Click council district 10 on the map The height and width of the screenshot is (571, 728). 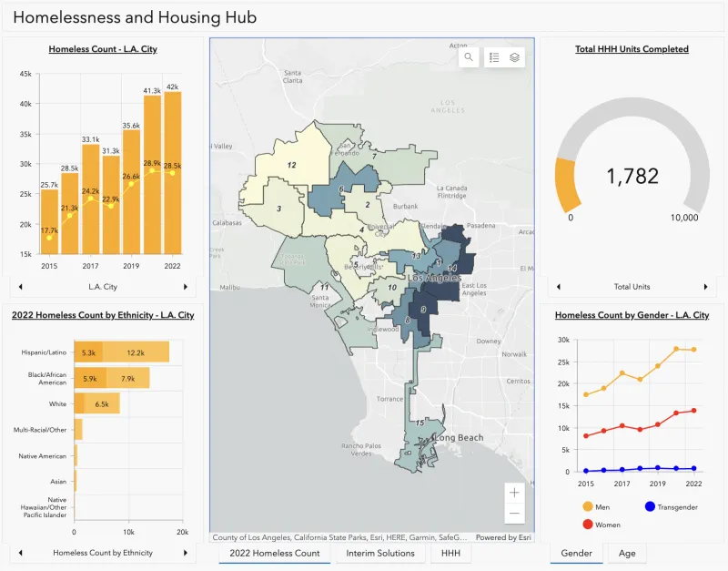(392, 288)
